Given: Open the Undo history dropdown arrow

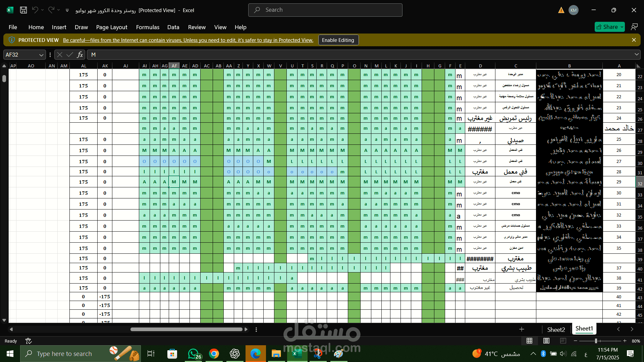Looking at the screenshot, I should 42,10.
